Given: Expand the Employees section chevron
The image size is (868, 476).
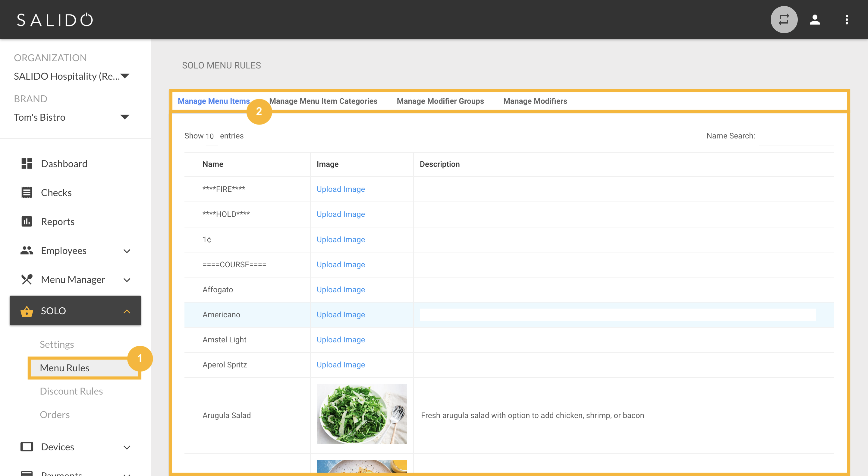Looking at the screenshot, I should point(127,251).
